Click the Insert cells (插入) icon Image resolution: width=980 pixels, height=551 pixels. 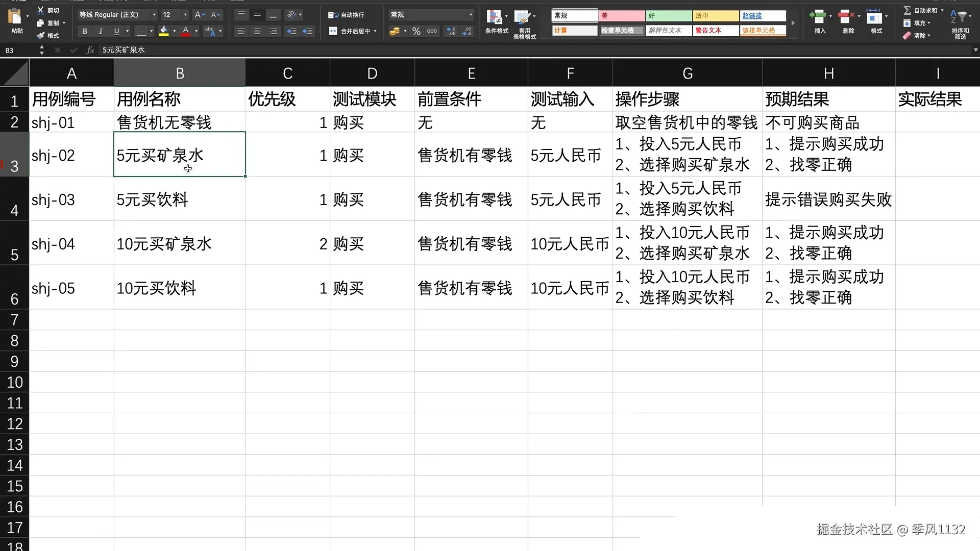pyautogui.click(x=818, y=17)
